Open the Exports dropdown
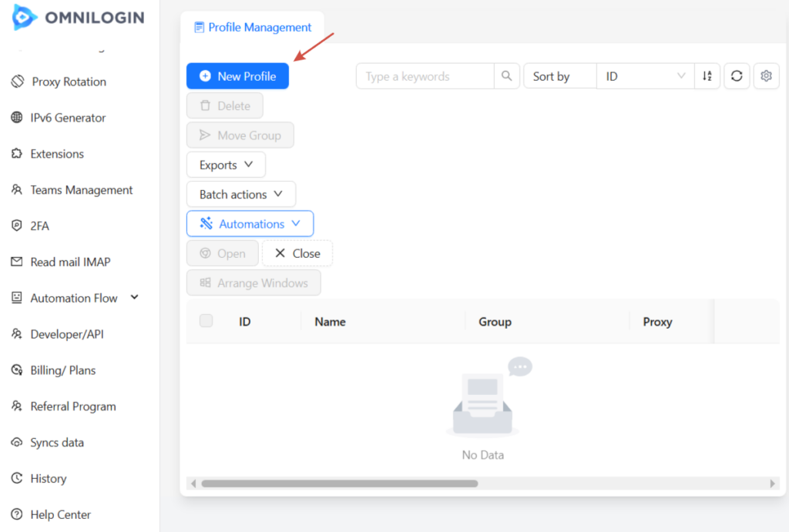Image resolution: width=789 pixels, height=532 pixels. pos(226,165)
